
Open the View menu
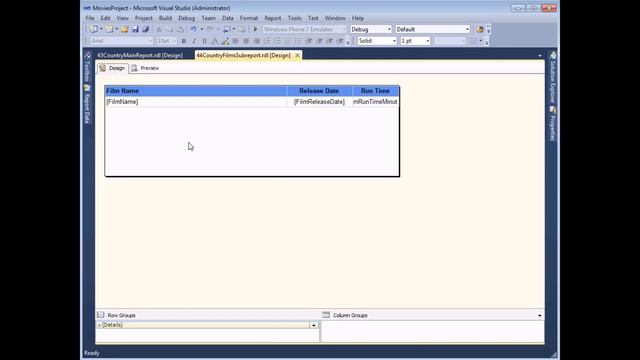click(122, 18)
